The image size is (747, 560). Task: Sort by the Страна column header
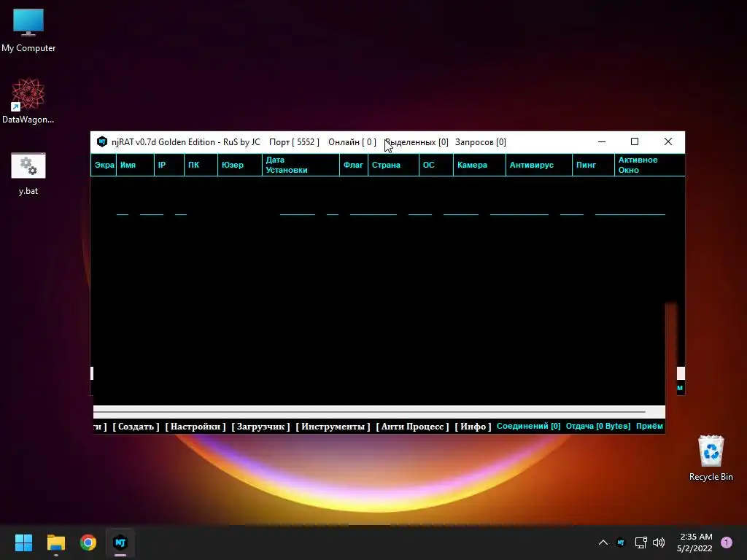coord(393,165)
